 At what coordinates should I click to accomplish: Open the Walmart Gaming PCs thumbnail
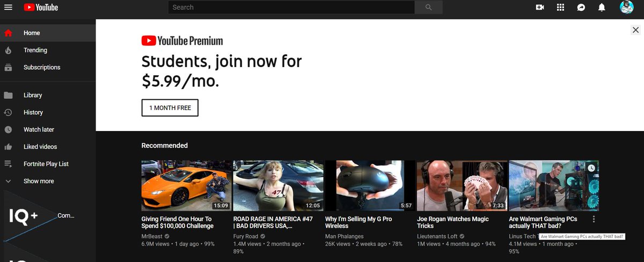pyautogui.click(x=553, y=185)
